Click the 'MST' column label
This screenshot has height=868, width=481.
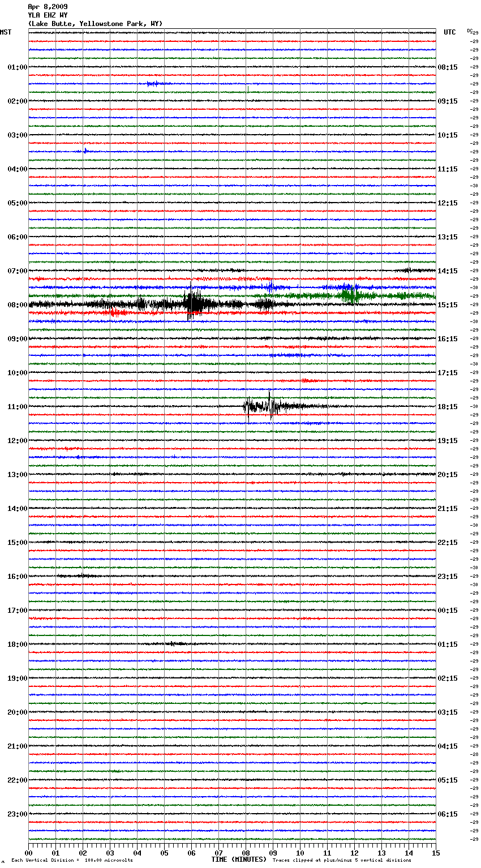click(x=6, y=32)
